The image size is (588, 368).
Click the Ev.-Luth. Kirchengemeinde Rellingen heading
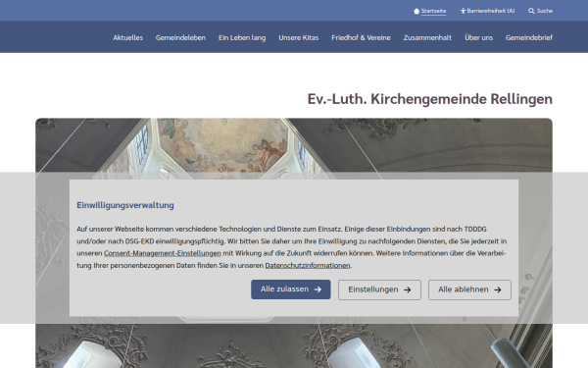point(430,99)
